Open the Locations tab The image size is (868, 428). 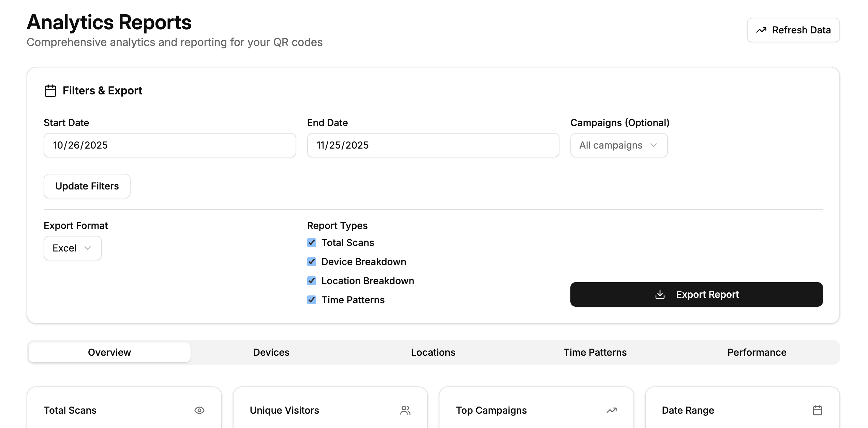tap(433, 352)
